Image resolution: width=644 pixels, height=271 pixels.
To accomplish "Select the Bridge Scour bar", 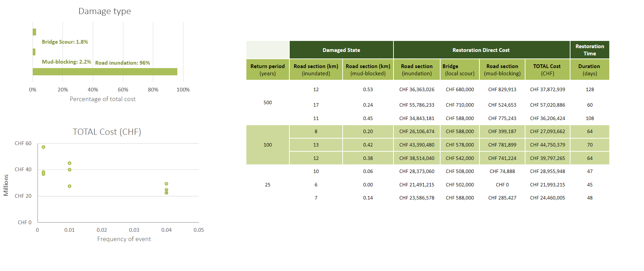I will coord(34,32).
